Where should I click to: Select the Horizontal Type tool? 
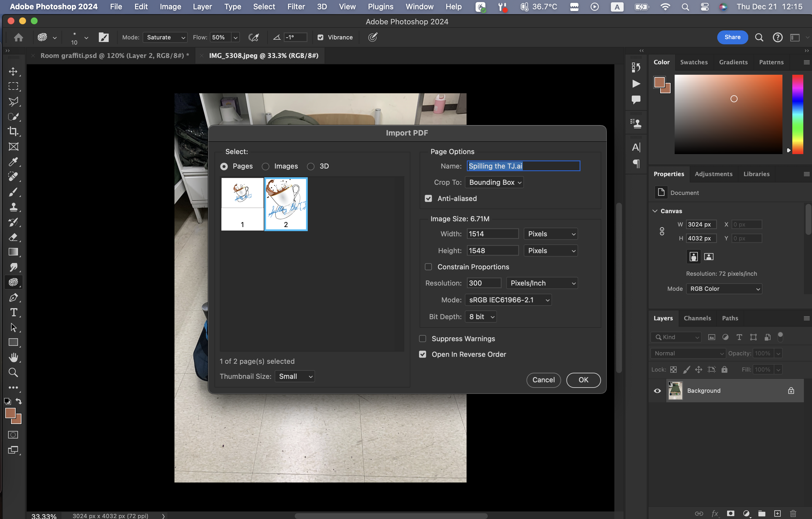(13, 313)
